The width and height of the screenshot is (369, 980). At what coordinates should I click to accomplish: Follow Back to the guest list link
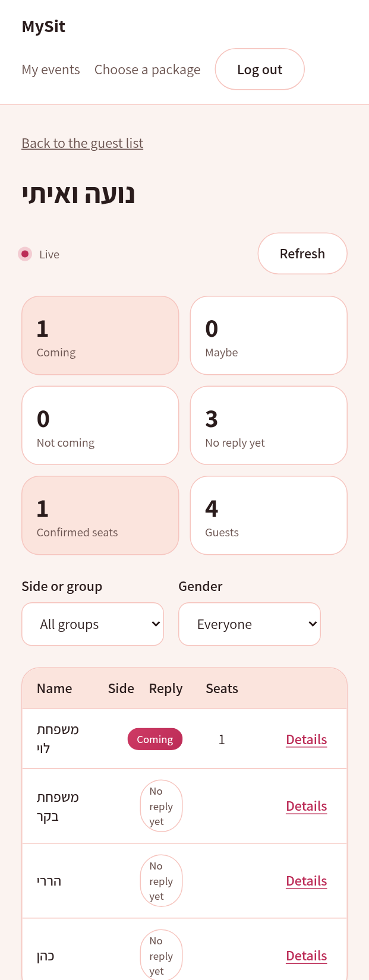pos(82,143)
